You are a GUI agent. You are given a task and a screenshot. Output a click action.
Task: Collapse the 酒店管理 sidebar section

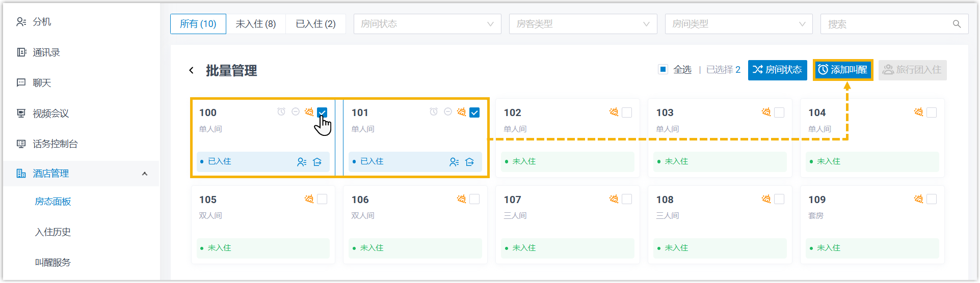(x=145, y=174)
